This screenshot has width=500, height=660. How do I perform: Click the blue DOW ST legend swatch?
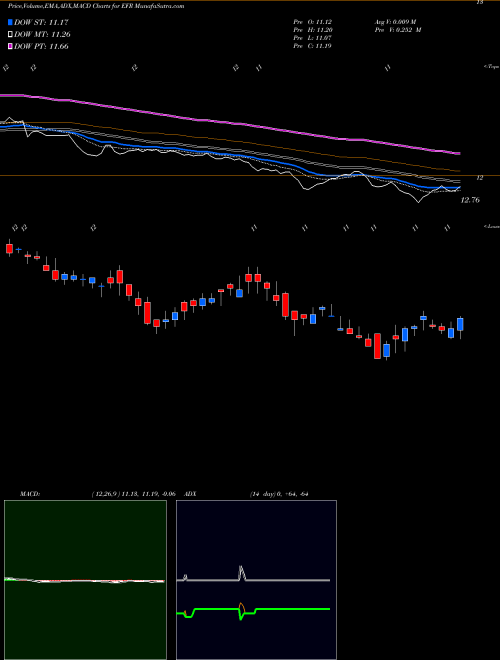click(11, 22)
